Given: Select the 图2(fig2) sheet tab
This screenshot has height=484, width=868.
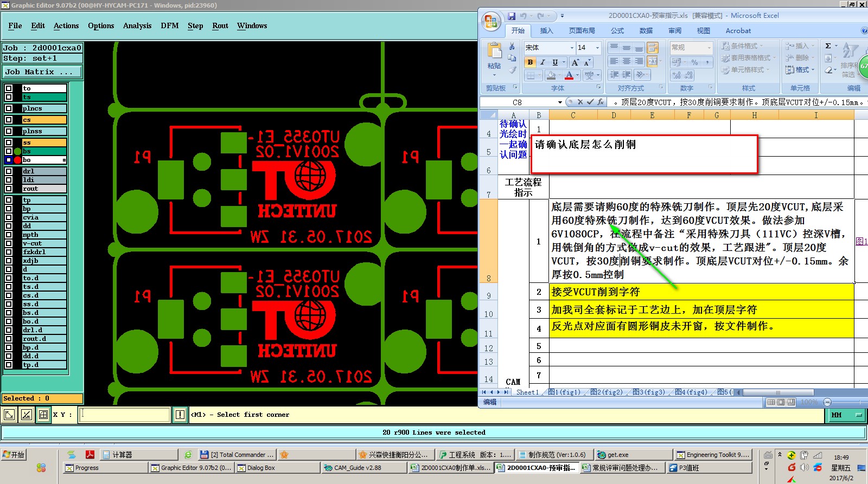Looking at the screenshot, I should (x=607, y=392).
